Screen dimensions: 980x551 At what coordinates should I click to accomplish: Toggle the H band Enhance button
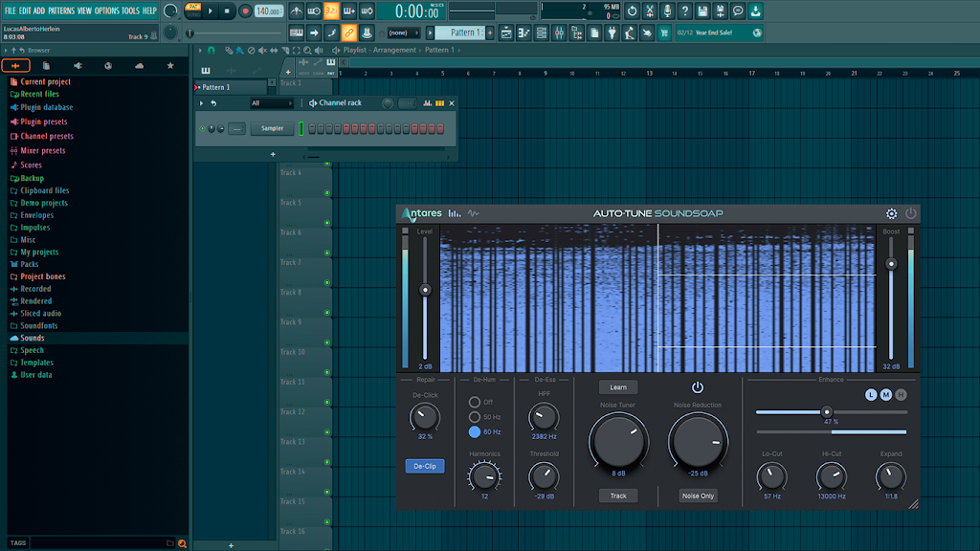click(901, 395)
